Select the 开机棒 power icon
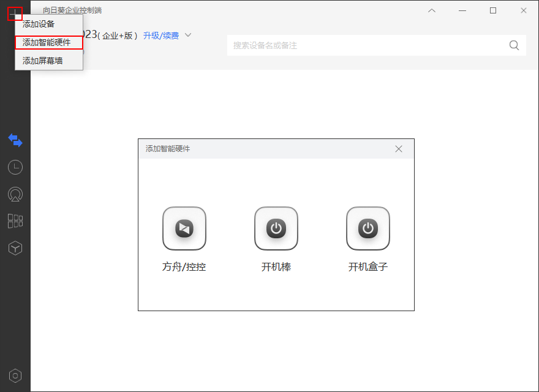 [276, 228]
